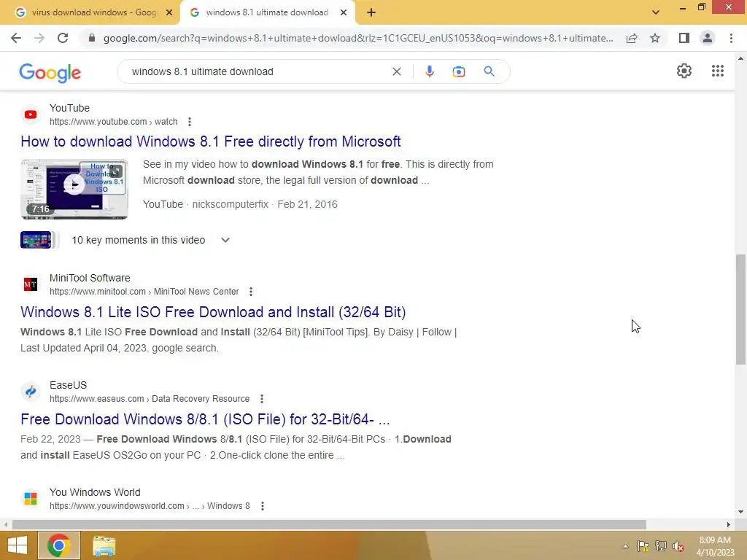This screenshot has height=560, width=747.
Task: Click the browser forward arrow
Action: tap(39, 38)
